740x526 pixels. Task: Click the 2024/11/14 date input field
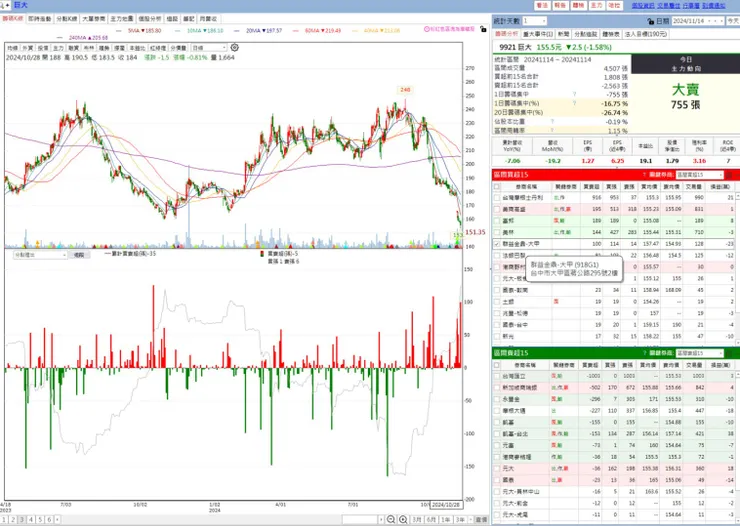point(694,21)
